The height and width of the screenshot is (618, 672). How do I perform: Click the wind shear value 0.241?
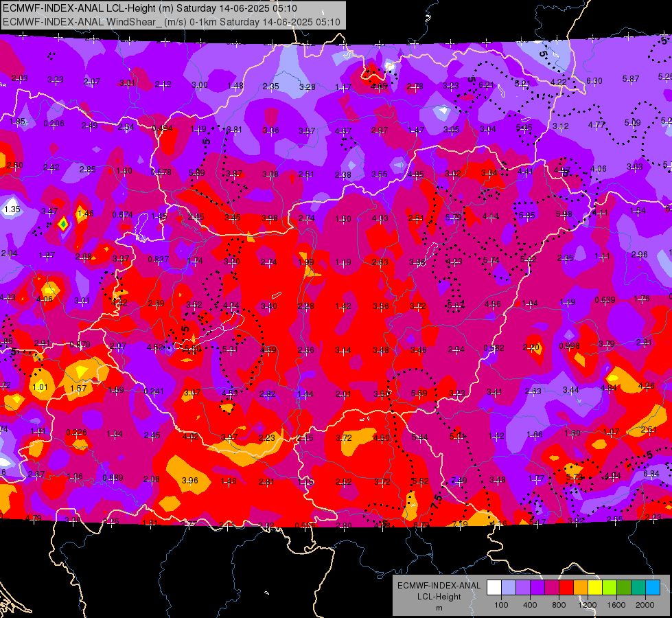coord(154,391)
